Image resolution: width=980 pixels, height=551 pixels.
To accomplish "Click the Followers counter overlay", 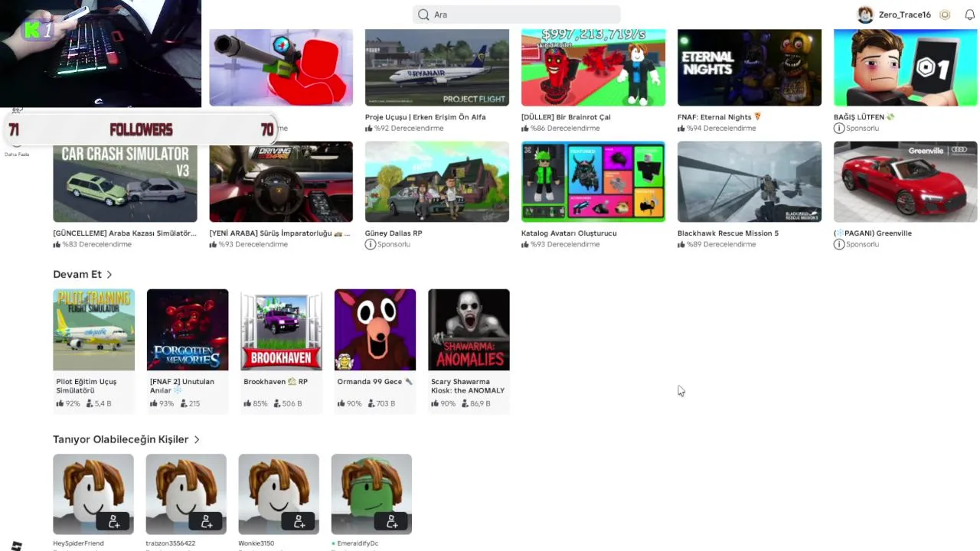I will (141, 130).
